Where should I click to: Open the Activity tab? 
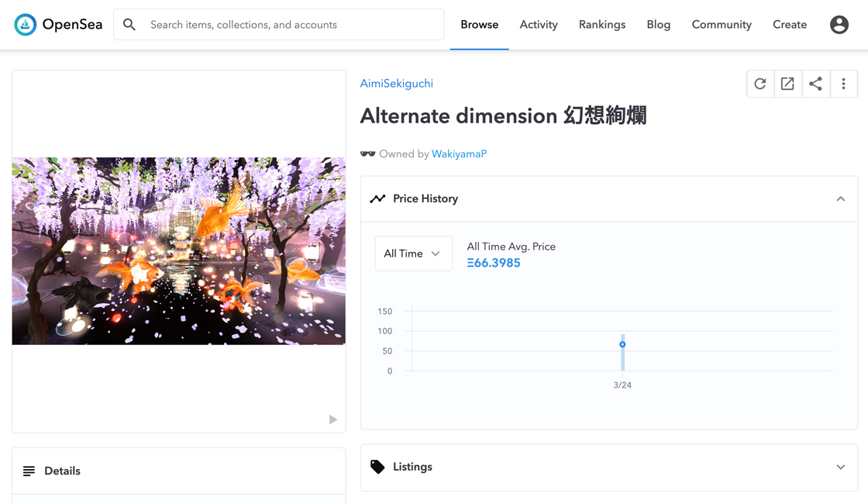click(x=539, y=24)
